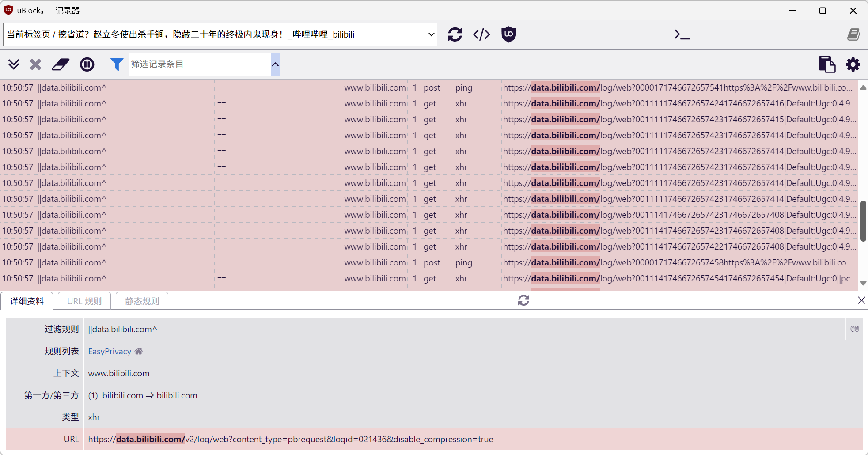Viewport: 868px width, 455px height.
Task: Switch to the 详细资料 tab
Action: tap(27, 301)
